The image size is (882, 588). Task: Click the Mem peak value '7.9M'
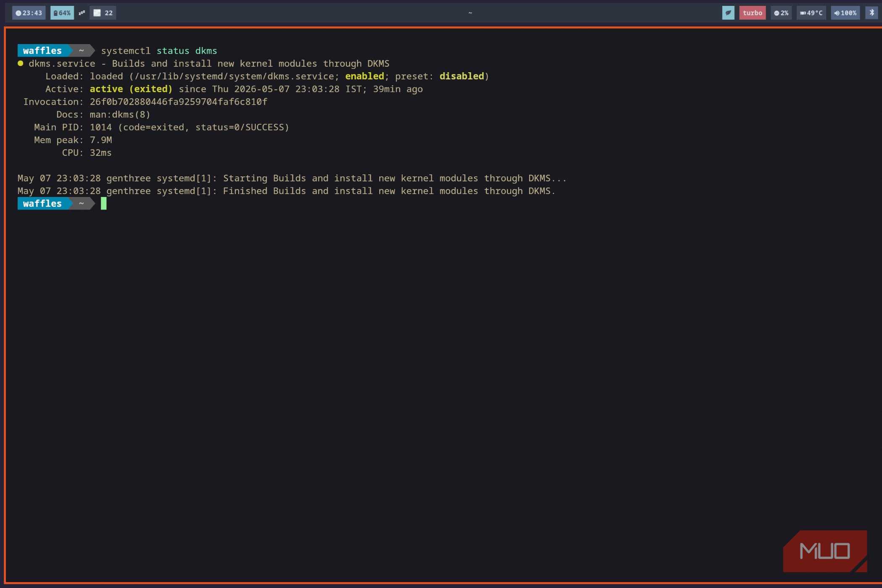[x=101, y=140]
